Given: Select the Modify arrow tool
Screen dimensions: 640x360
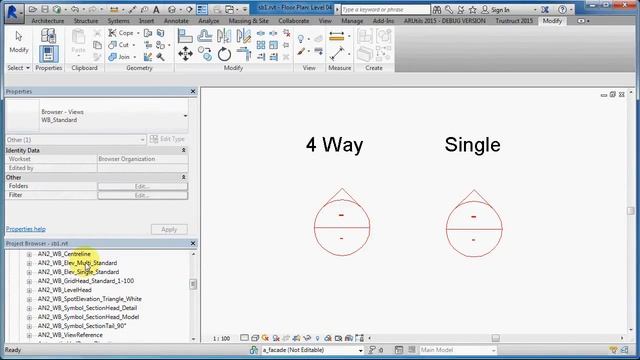Looking at the screenshot, I should pos(19,42).
